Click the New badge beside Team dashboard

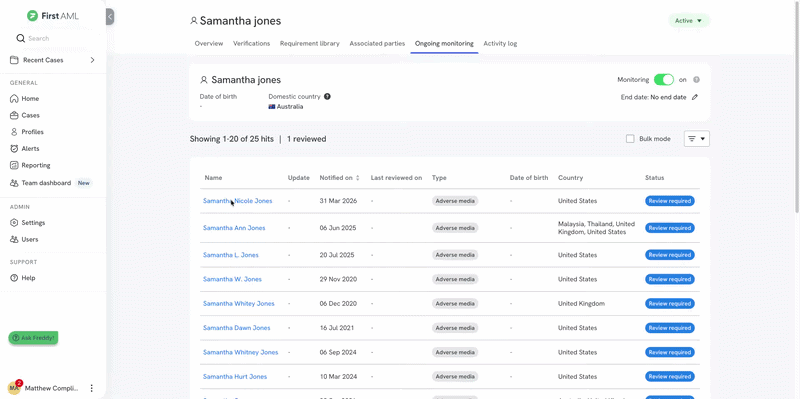point(84,183)
